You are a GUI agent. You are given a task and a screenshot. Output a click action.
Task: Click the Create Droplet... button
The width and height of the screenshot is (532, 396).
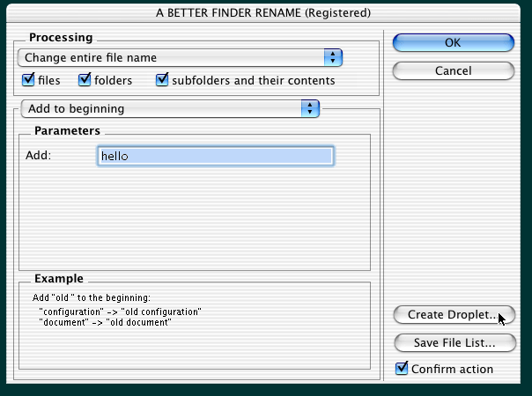(454, 315)
